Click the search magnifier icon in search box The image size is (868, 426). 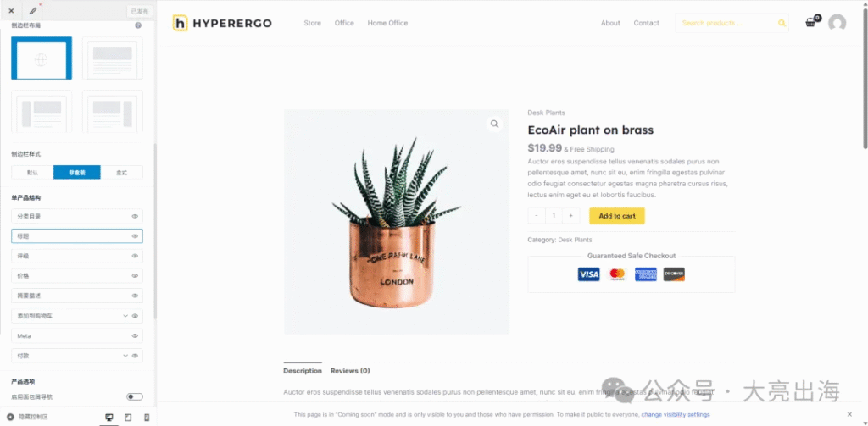pos(782,23)
